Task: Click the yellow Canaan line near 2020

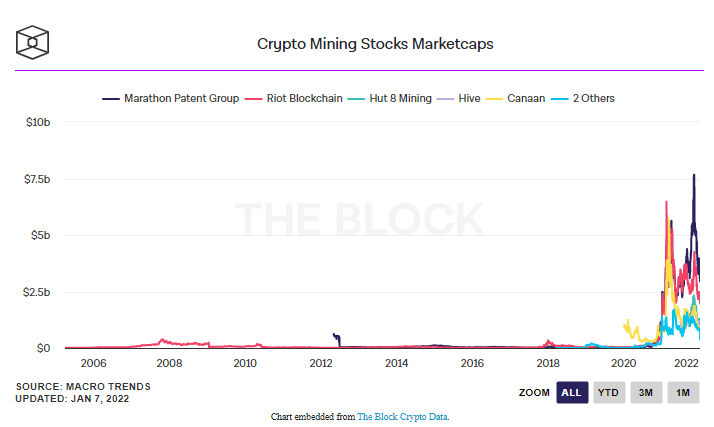Action: 627,325
